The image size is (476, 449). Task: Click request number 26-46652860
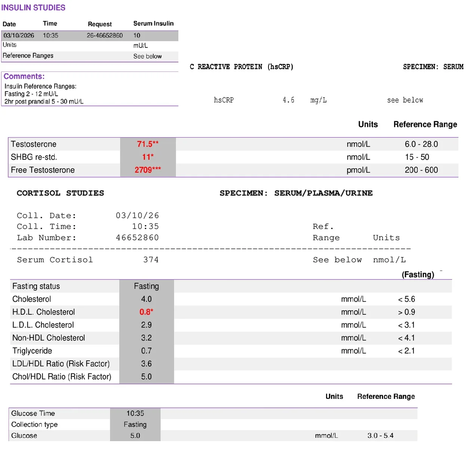coord(105,36)
